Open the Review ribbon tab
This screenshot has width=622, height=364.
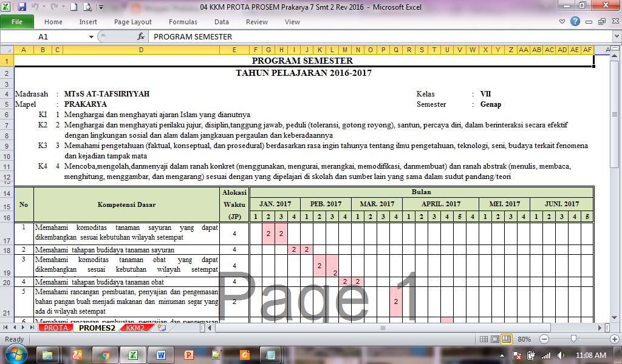(x=257, y=22)
